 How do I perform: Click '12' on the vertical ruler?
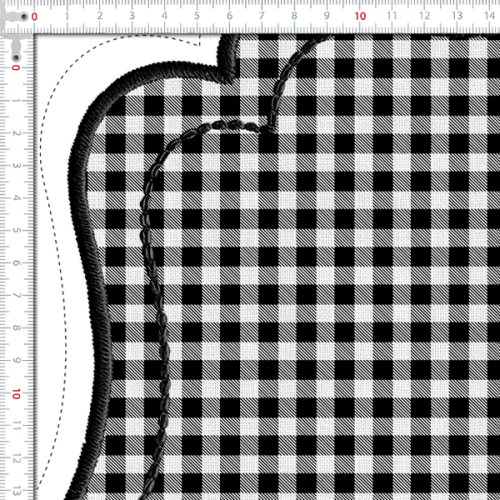pos(16,459)
